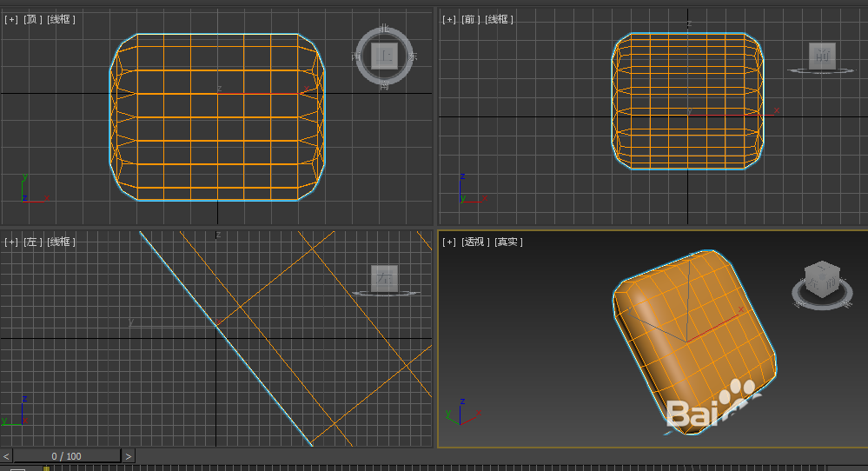868x471 pixels.
Task: Open the [+] menu of the Left viewport
Action: coord(11,242)
